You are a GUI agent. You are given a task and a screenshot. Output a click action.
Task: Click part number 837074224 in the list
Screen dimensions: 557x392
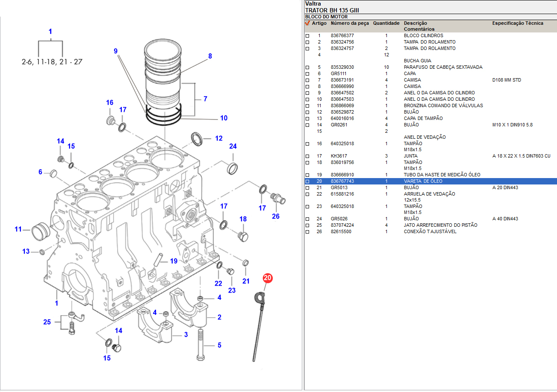(342, 225)
